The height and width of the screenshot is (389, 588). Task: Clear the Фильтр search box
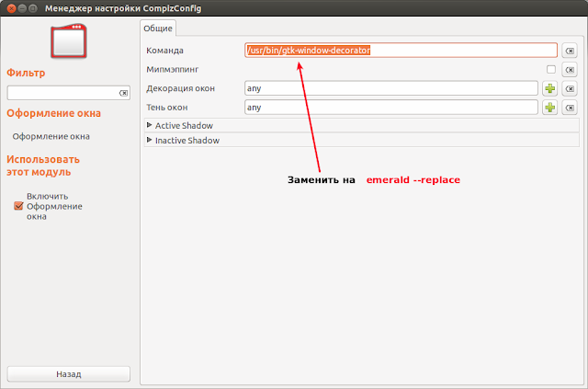[x=123, y=93]
